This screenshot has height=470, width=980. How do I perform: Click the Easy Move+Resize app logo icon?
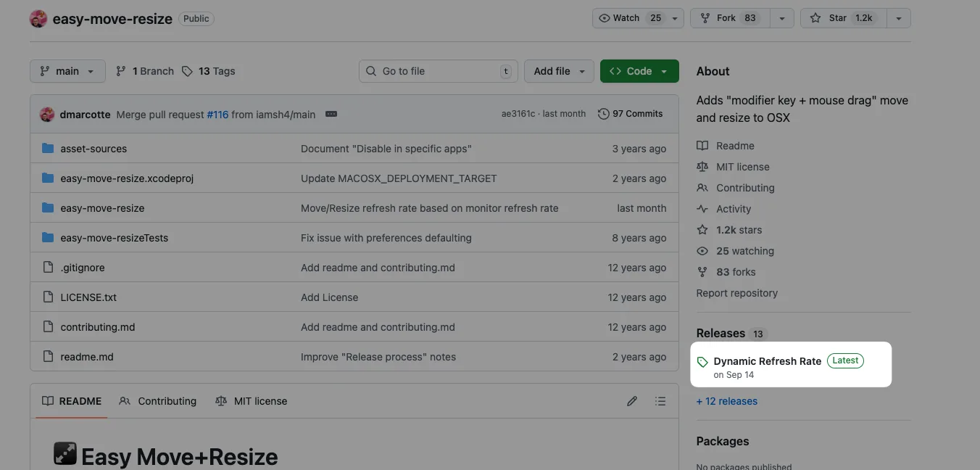pos(65,454)
